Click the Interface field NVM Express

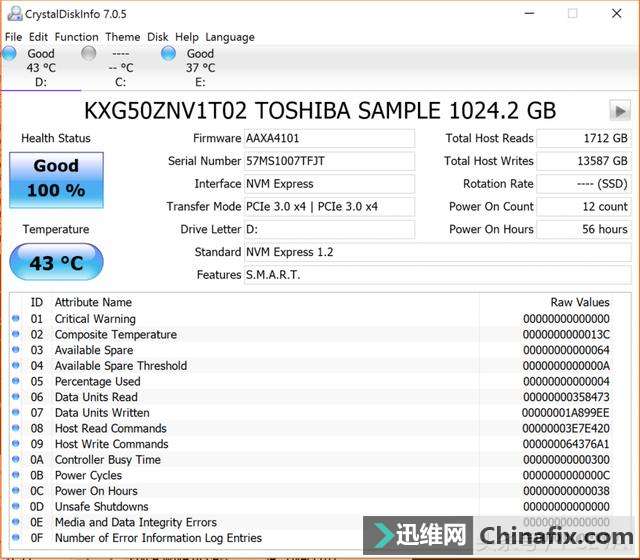[x=329, y=184]
